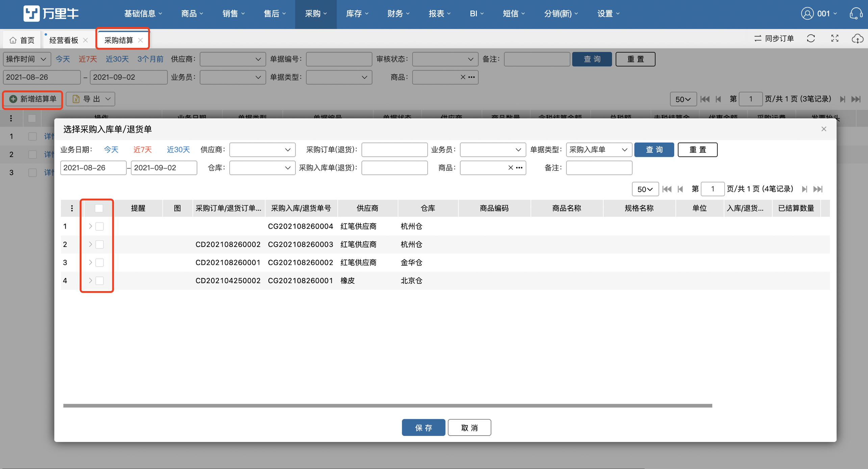Go to previous page in background pager
Screen dimensions: 868x469
(718, 99)
